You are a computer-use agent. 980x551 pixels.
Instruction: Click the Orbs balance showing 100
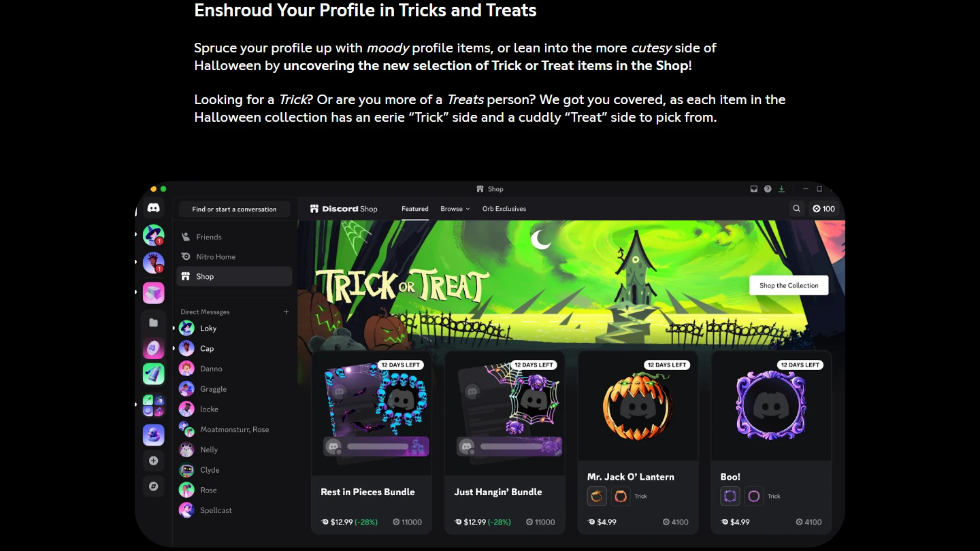point(823,209)
